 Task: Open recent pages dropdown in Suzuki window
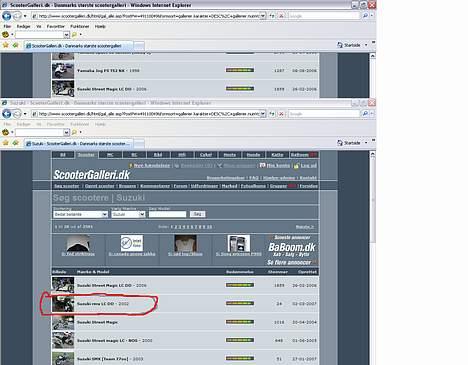25,114
